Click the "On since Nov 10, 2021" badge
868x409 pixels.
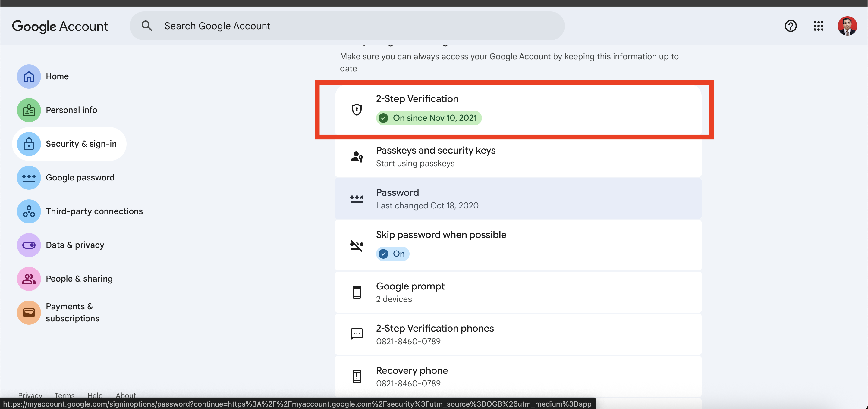tap(429, 118)
